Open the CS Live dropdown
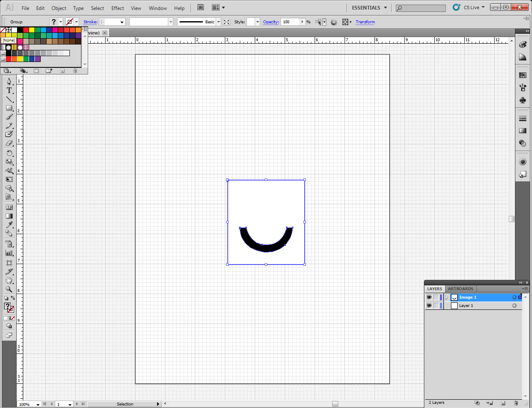The width and height of the screenshot is (532, 408). tap(474, 7)
